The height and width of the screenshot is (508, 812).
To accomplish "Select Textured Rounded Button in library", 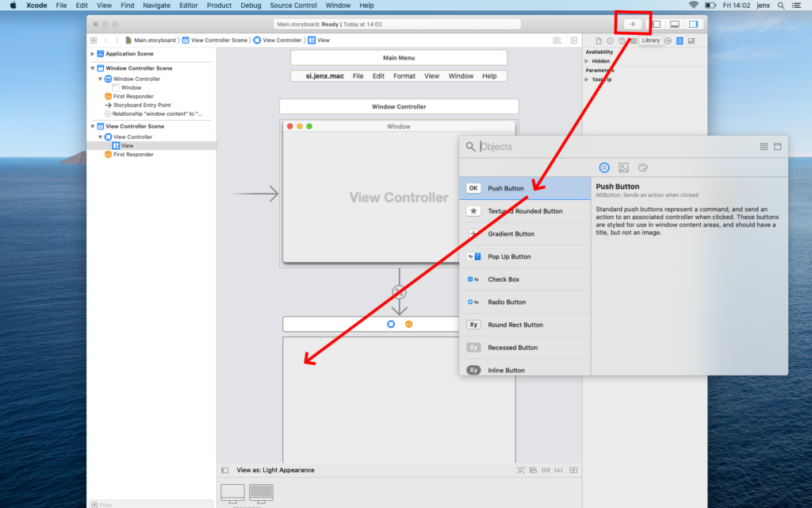I will click(525, 211).
